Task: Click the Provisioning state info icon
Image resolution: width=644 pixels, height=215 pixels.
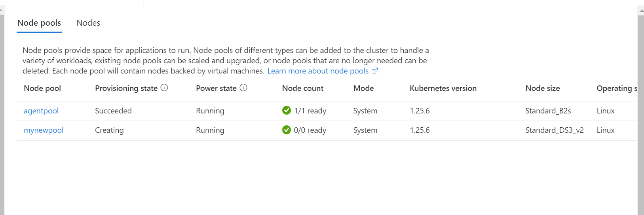Action: 164,88
